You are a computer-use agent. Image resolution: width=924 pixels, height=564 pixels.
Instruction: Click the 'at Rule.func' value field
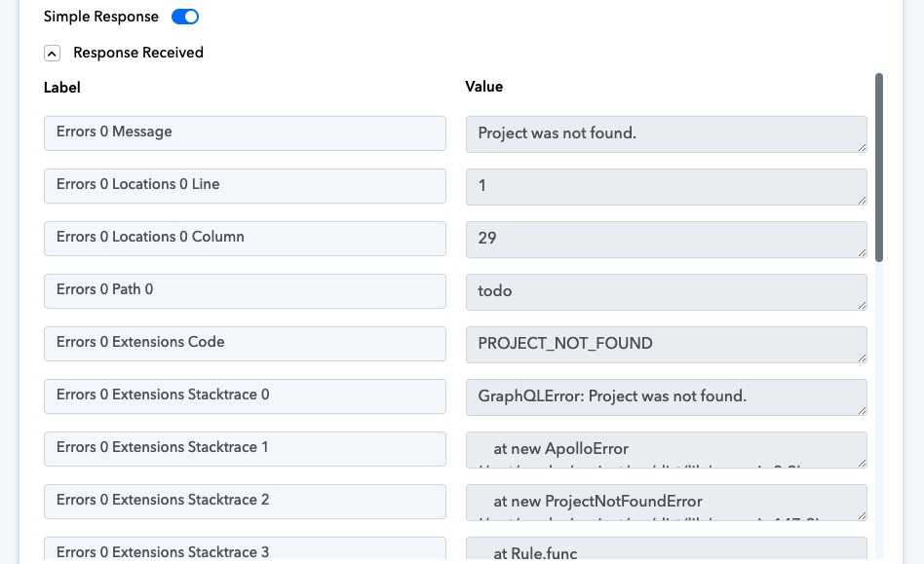666,550
